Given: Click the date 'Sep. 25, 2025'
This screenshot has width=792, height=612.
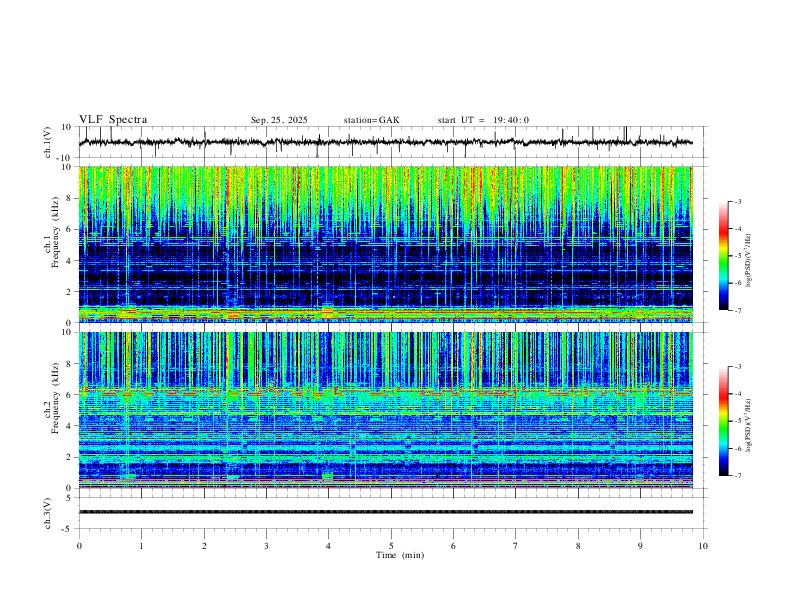Looking at the screenshot, I should point(279,120).
